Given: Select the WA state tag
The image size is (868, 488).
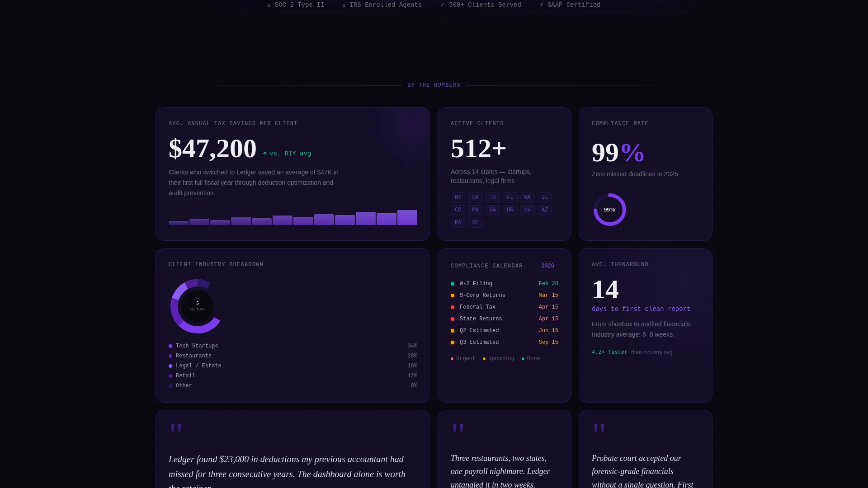Looking at the screenshot, I should pos(528,197).
